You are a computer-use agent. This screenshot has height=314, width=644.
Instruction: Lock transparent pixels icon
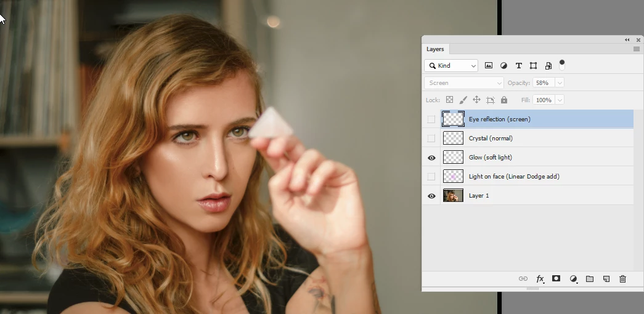[449, 100]
